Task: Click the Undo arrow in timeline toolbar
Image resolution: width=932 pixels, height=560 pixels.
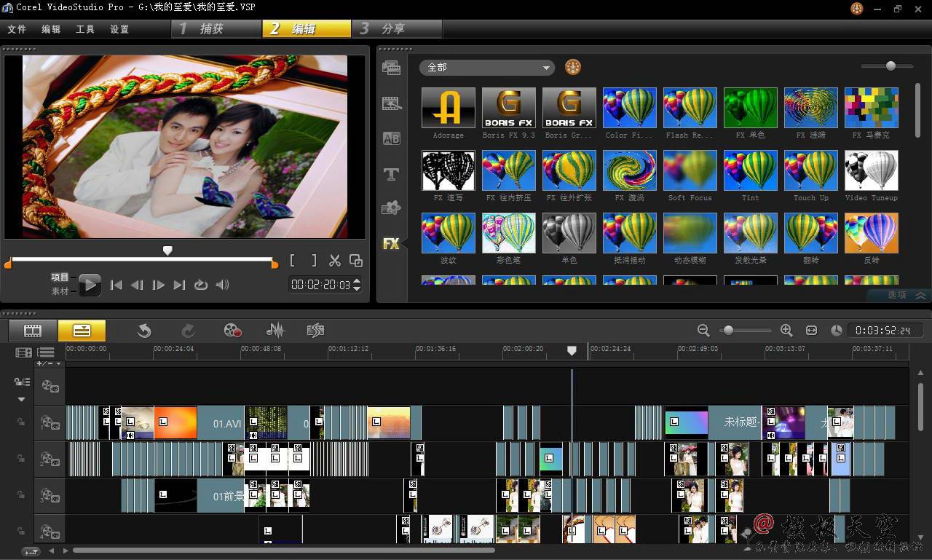Action: pos(144,331)
